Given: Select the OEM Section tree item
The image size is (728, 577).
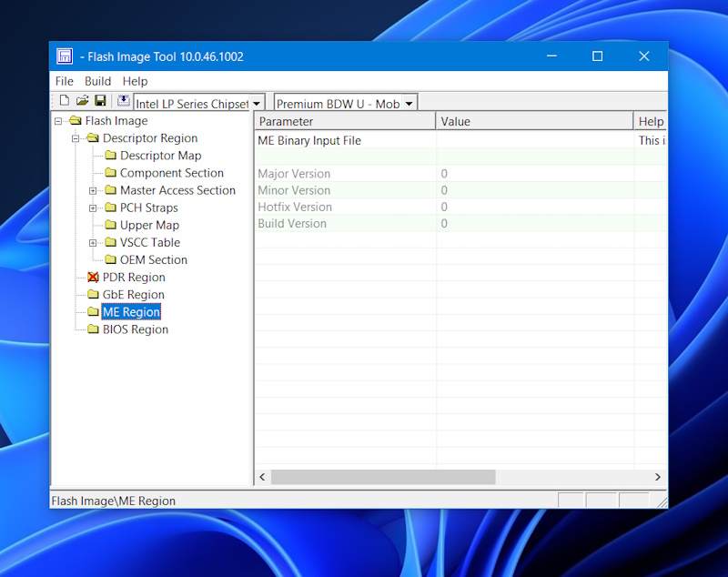Looking at the screenshot, I should (x=154, y=259).
